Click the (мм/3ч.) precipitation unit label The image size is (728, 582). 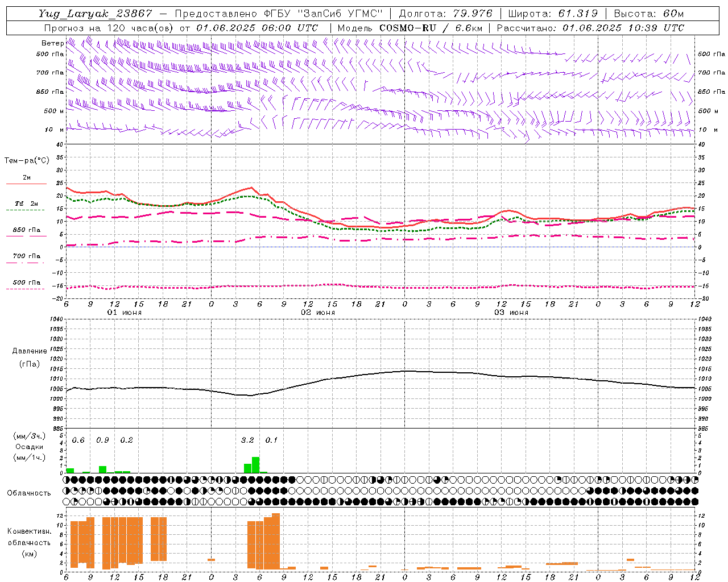coord(30,436)
